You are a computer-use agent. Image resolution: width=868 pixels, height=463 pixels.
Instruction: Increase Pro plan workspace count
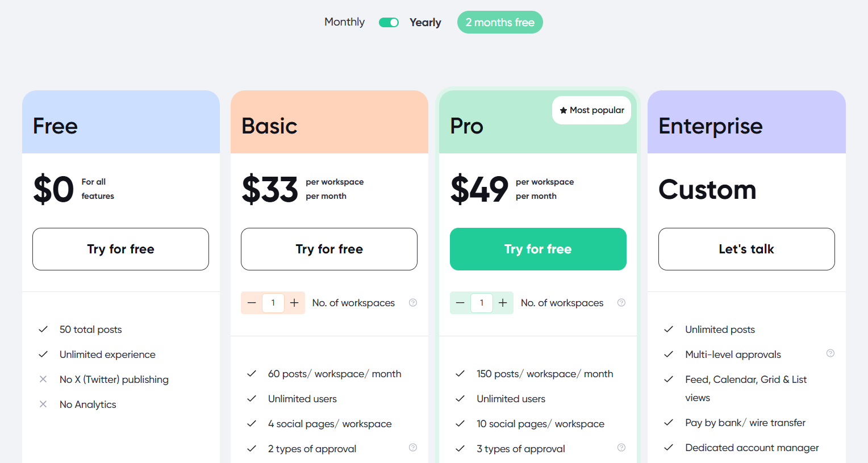click(x=503, y=303)
